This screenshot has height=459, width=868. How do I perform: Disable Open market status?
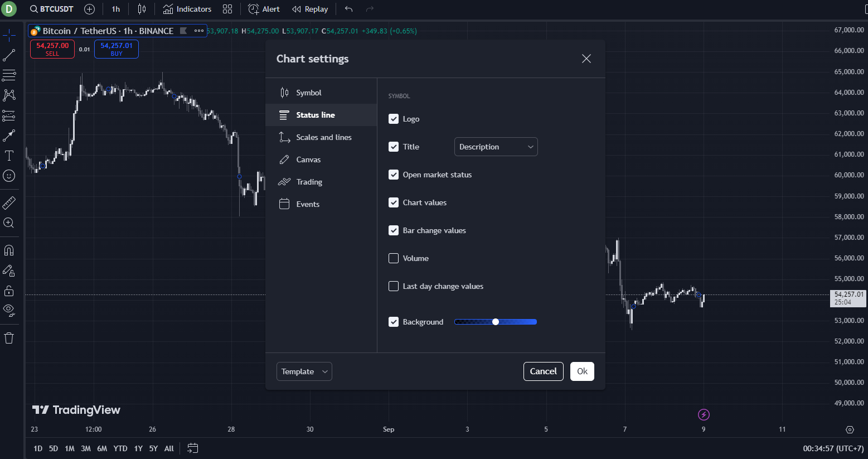[x=394, y=175]
